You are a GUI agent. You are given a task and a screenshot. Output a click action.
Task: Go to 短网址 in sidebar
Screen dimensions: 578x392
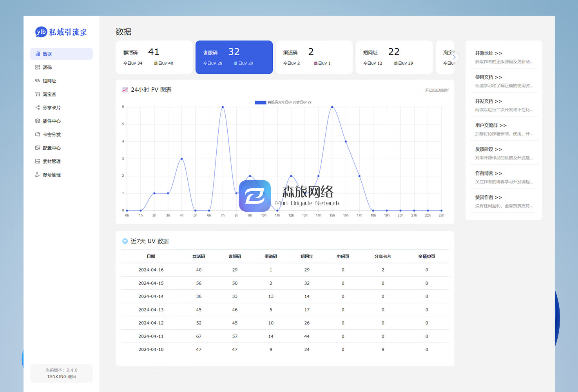tap(62, 81)
